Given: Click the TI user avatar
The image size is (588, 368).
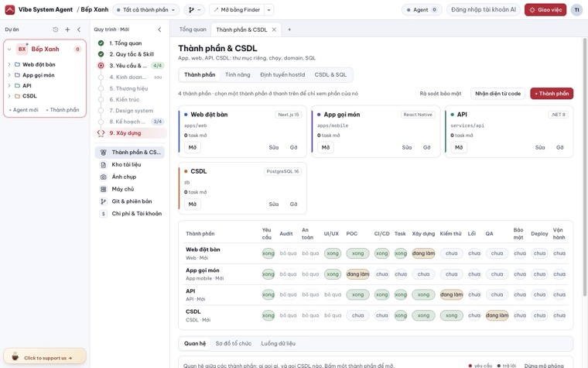Looking at the screenshot, I should coord(576,10).
